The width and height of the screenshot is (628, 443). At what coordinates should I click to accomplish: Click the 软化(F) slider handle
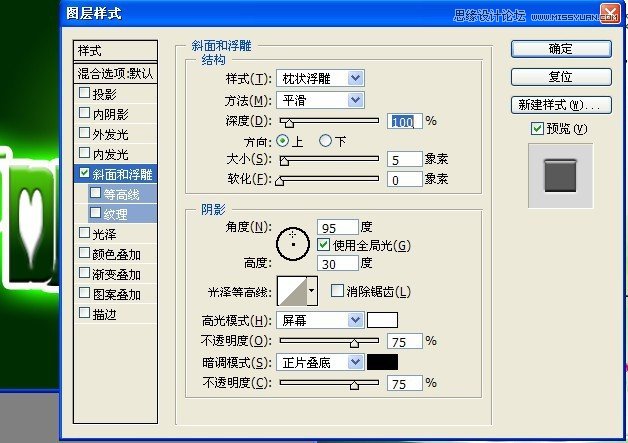(x=280, y=181)
